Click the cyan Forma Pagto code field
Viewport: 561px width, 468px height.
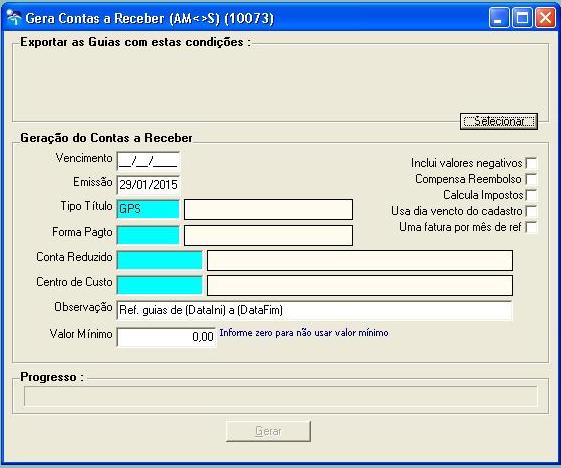pos(148,235)
